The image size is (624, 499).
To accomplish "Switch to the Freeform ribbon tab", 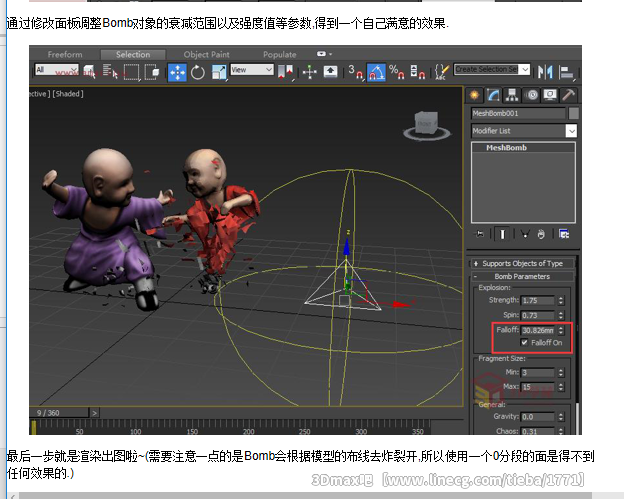I will [65, 55].
